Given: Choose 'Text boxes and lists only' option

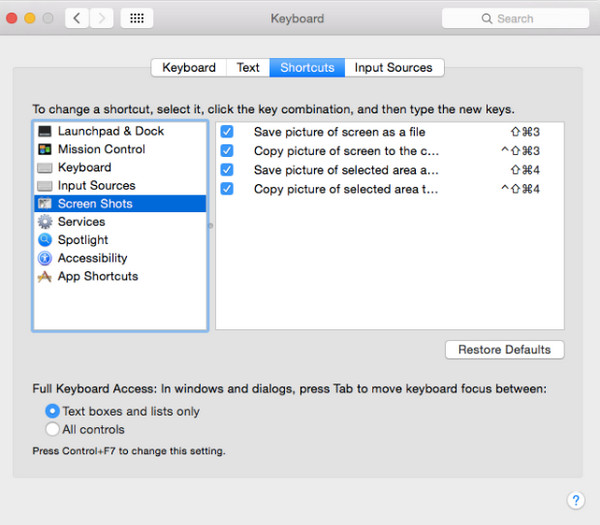Looking at the screenshot, I should coord(52,411).
